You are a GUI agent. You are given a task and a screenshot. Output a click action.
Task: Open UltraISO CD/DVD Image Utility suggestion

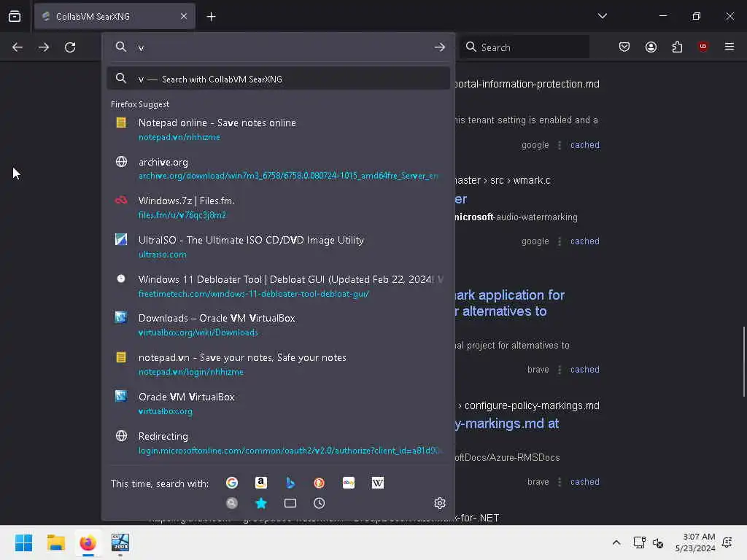point(279,246)
